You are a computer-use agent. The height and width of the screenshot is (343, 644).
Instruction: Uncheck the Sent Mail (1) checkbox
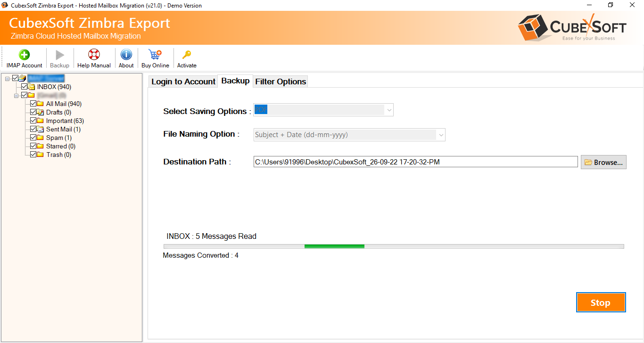33,129
